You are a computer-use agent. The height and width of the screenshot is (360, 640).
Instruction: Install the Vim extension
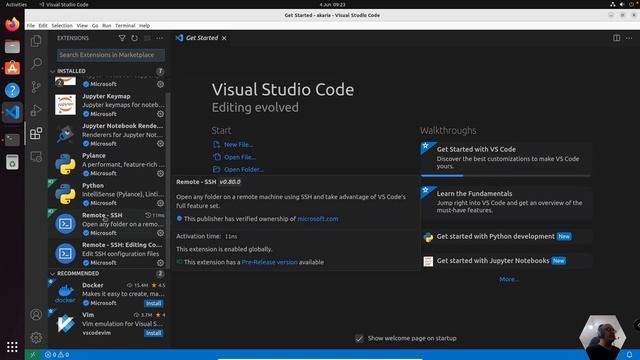coord(153,333)
